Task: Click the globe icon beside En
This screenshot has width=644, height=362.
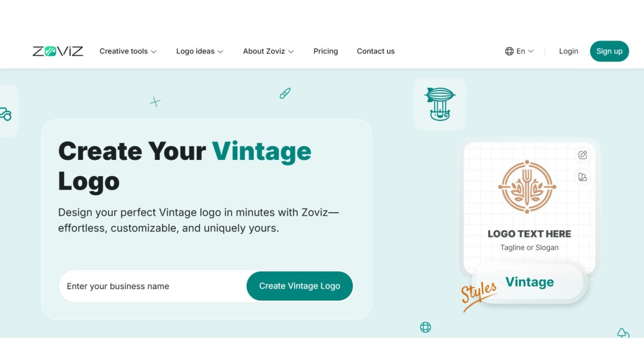Action: tap(509, 51)
